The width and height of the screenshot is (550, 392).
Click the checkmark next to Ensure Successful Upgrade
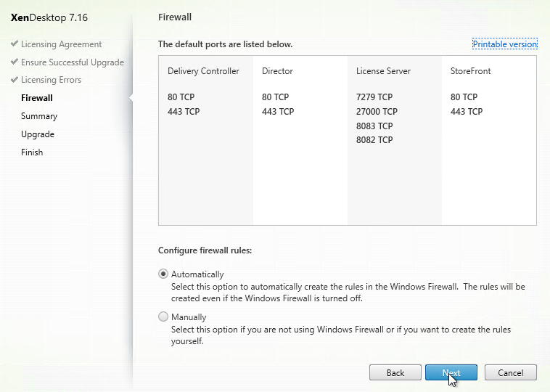tap(15, 62)
